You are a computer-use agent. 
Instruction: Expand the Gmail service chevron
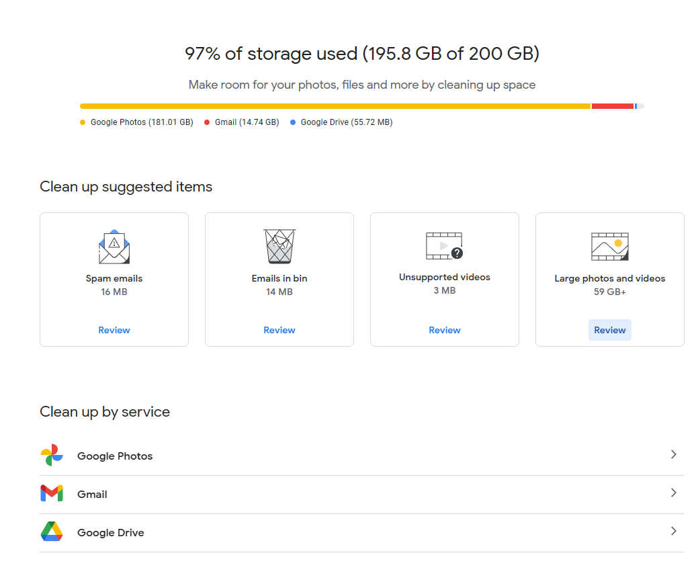[x=674, y=493]
